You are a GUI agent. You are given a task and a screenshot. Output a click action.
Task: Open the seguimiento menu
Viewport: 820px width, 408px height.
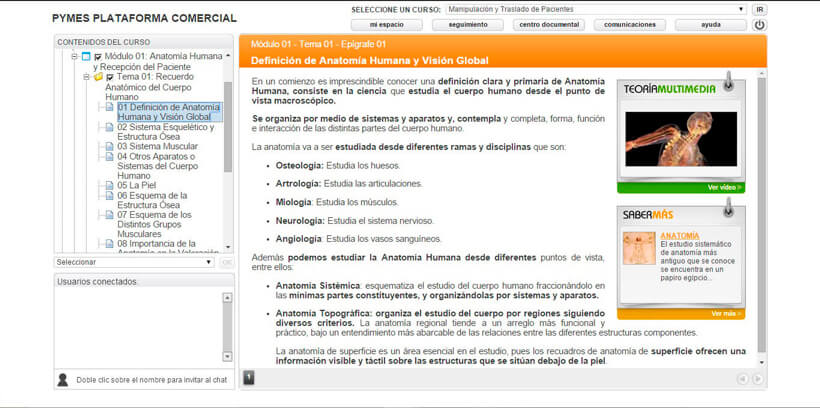point(468,25)
